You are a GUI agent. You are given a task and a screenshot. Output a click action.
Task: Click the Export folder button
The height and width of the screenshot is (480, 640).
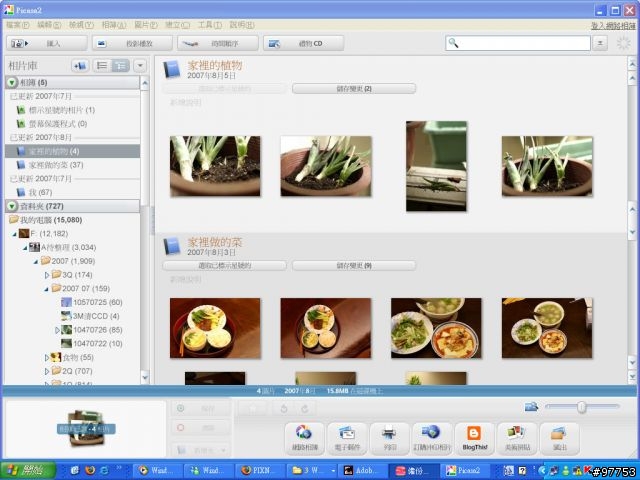point(560,438)
